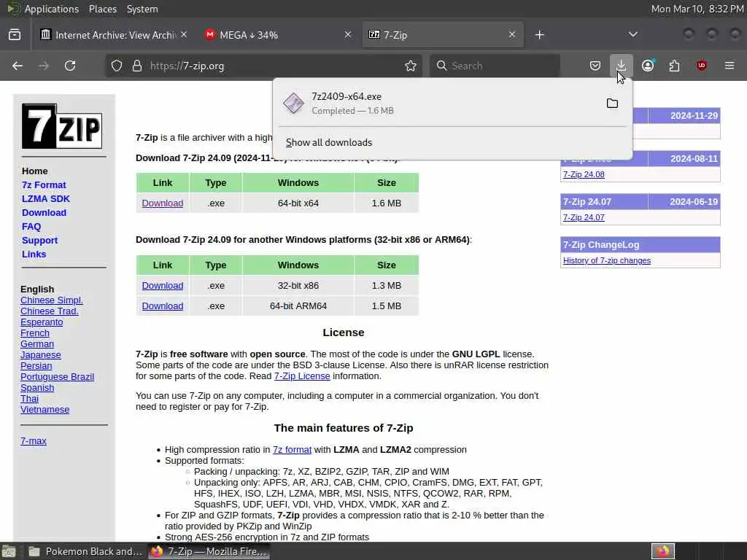The height and width of the screenshot is (560, 747).
Task: Switch language to French
Action: pyautogui.click(x=35, y=333)
